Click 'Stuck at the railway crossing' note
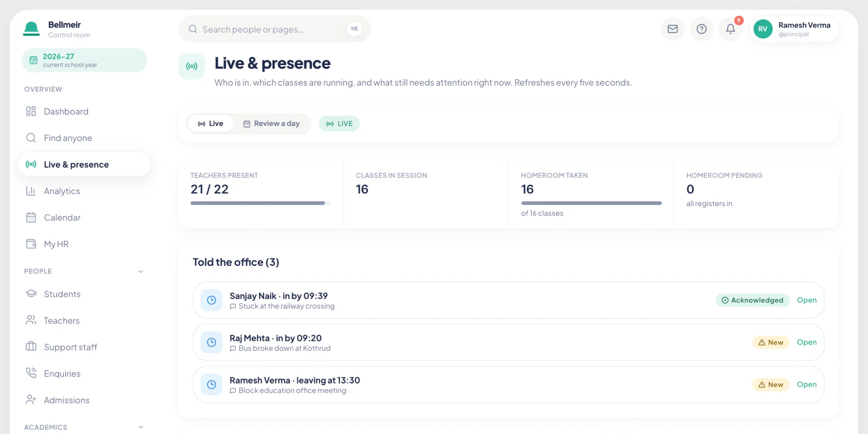868x434 pixels. coord(286,307)
